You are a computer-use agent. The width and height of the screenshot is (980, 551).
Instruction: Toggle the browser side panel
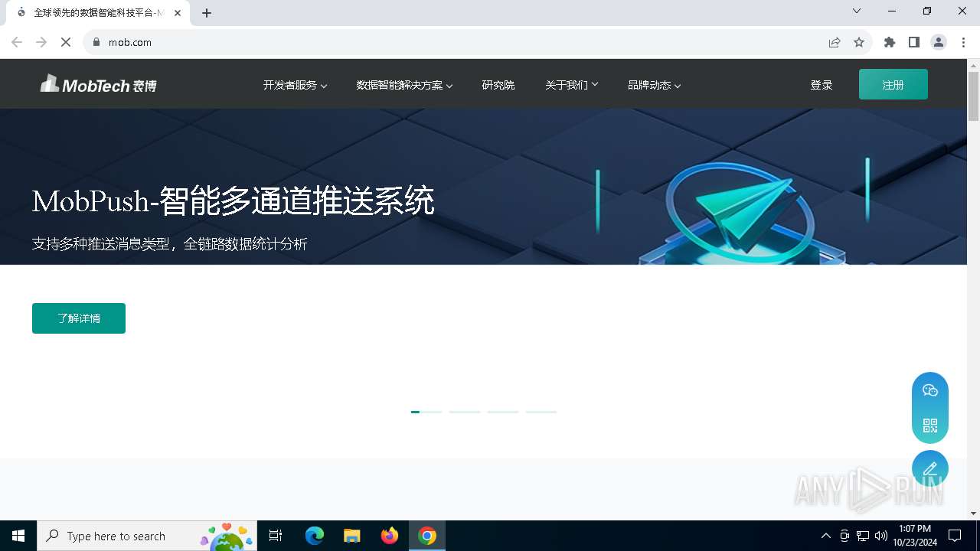coord(914,42)
